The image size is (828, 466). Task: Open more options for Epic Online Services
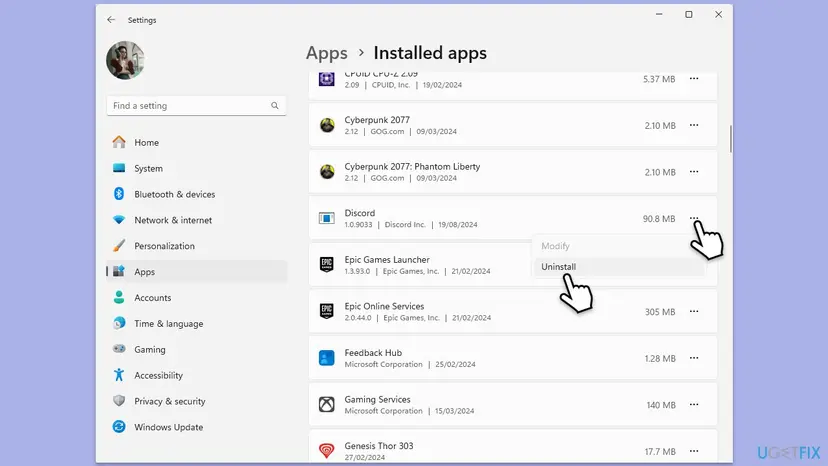[x=694, y=311]
